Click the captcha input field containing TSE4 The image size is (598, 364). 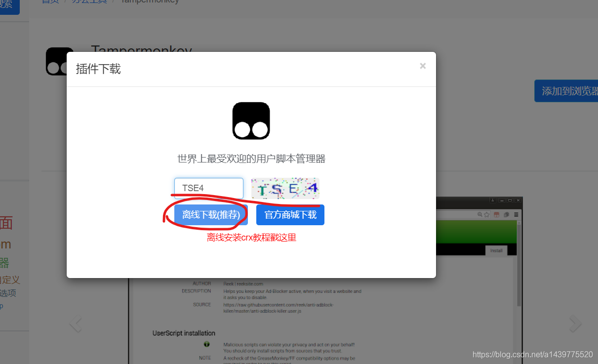[x=209, y=188]
